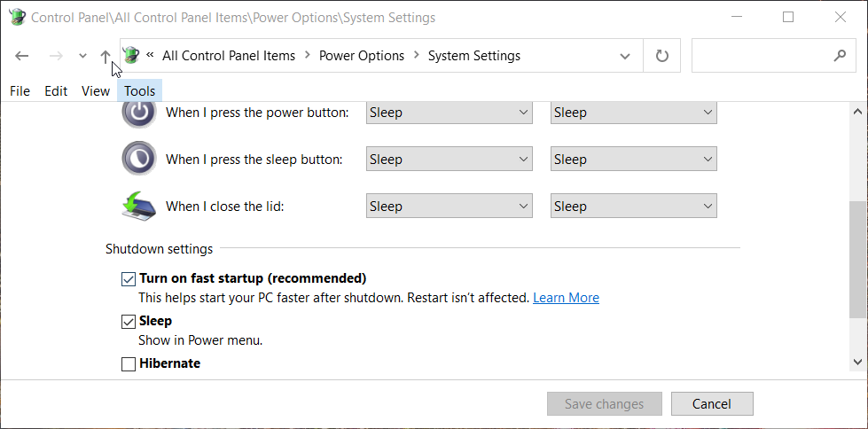Open the View menu
Image resolution: width=868 pixels, height=429 pixels.
point(96,90)
